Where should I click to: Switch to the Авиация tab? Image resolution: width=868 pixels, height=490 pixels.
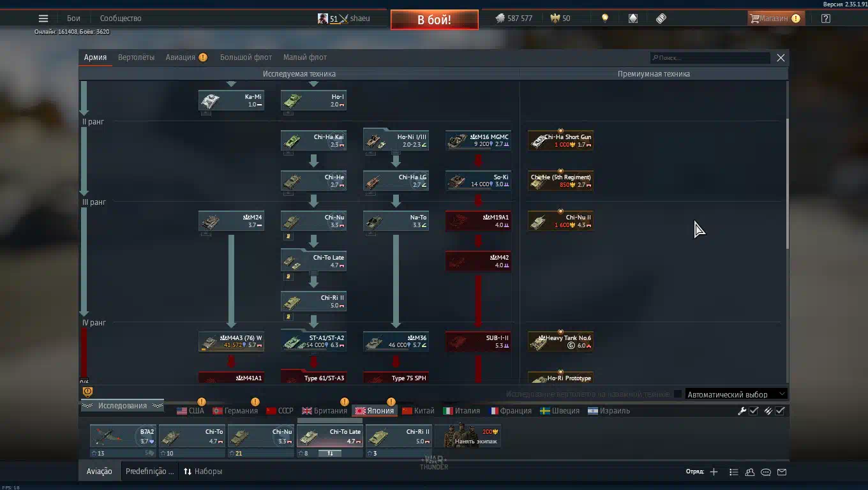(x=181, y=57)
